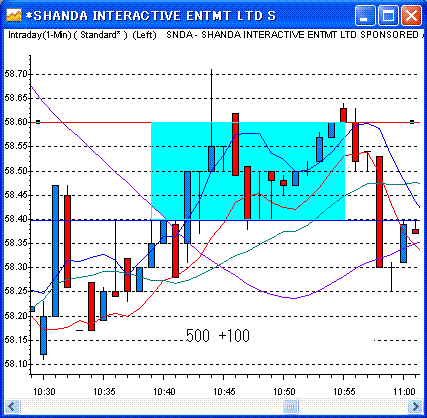Click the 58.65 price axis label

click(16, 98)
